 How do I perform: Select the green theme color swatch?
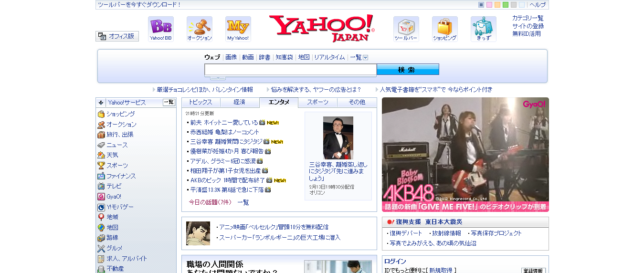pos(506,5)
